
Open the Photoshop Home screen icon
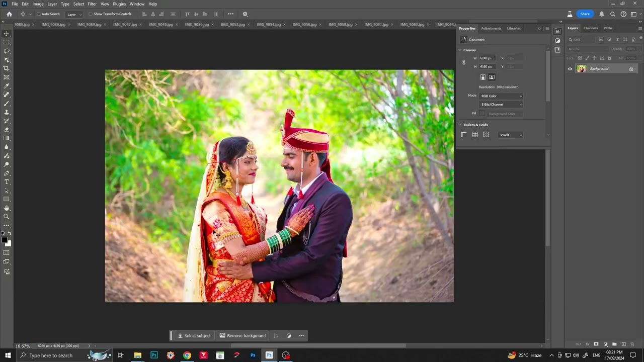9,14
